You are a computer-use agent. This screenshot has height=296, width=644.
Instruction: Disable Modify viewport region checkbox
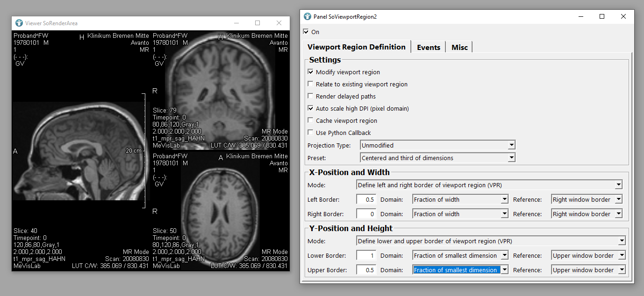(x=311, y=72)
